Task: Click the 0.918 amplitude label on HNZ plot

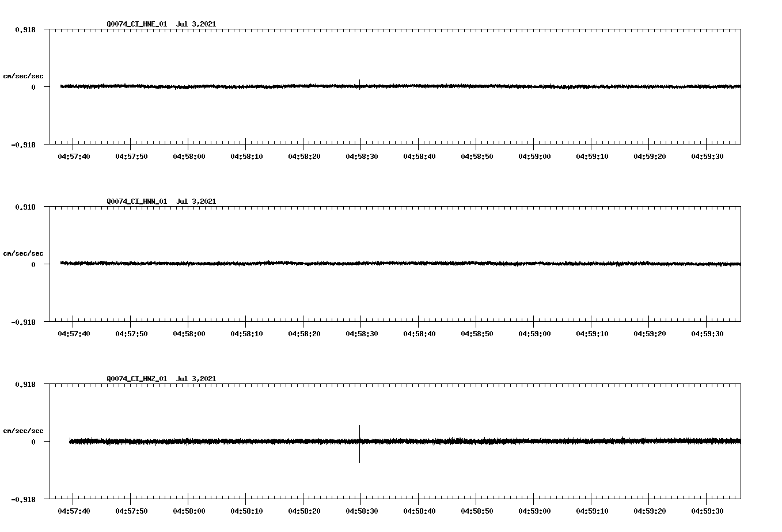Action: [x=25, y=384]
